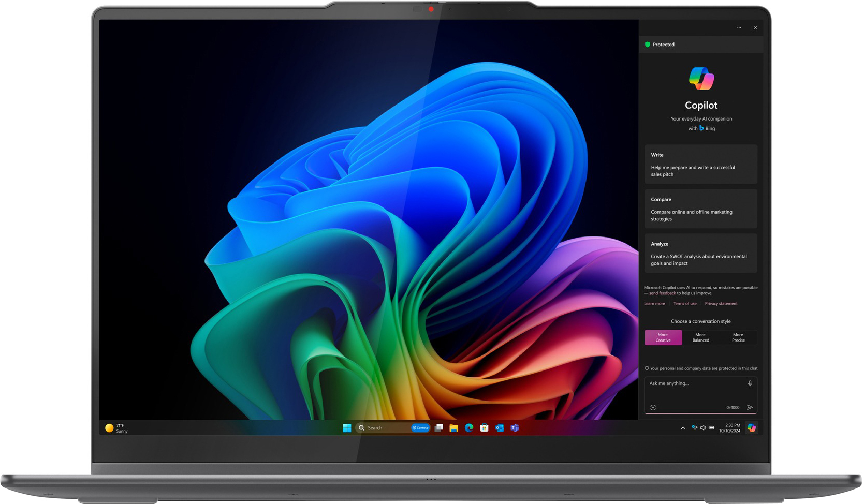Expand hidden icons in the system tray
Viewport: 864px width, 504px height.
(x=683, y=428)
